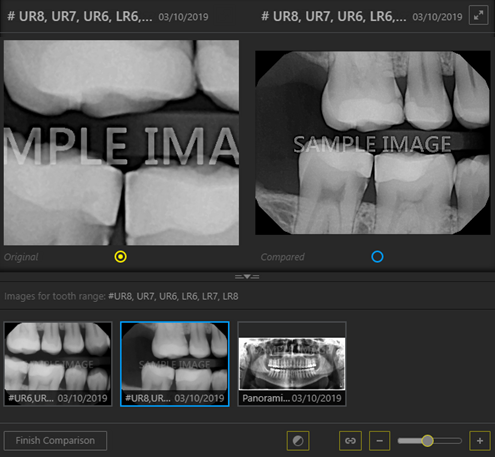Click the zoom slider handle
Screen dimensions: 495x457
(x=427, y=441)
